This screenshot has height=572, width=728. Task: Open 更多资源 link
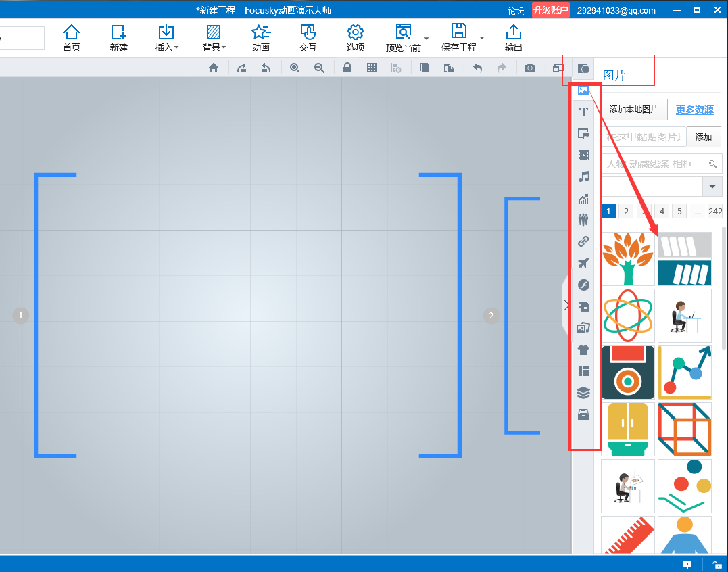pyautogui.click(x=695, y=110)
